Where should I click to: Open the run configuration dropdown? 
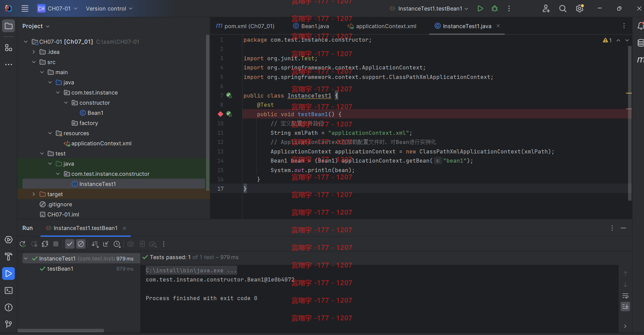pyautogui.click(x=429, y=8)
